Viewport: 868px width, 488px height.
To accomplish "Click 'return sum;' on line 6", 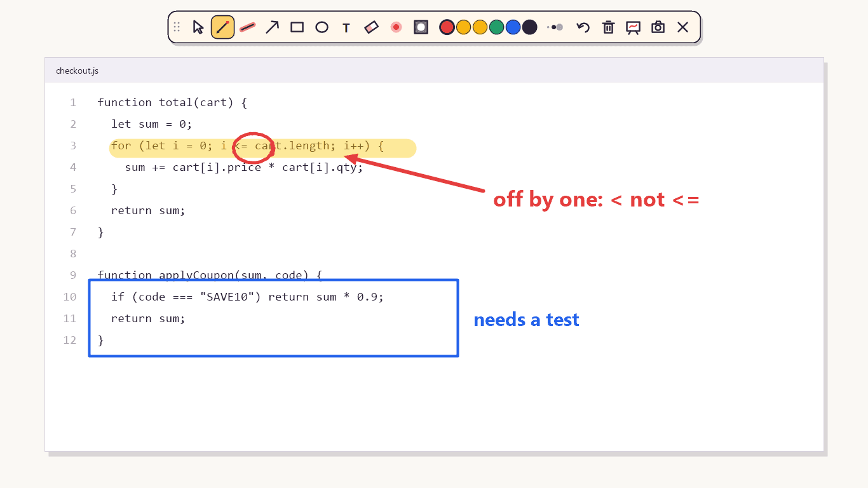I will (148, 210).
